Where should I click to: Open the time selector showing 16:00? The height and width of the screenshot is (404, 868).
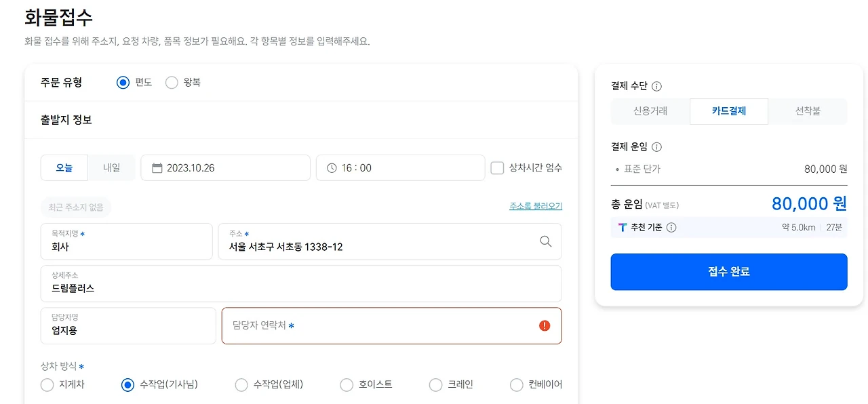(400, 168)
